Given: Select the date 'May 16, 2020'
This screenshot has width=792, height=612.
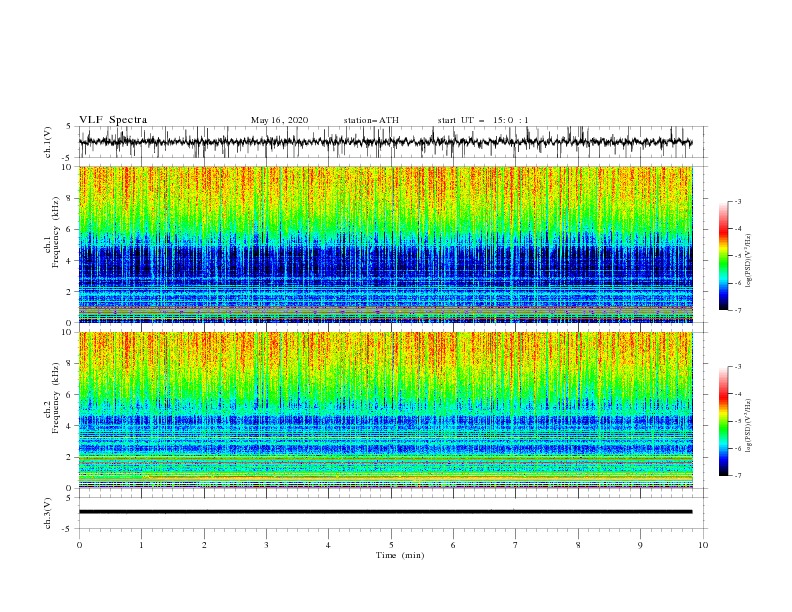Looking at the screenshot, I should click(x=279, y=120).
